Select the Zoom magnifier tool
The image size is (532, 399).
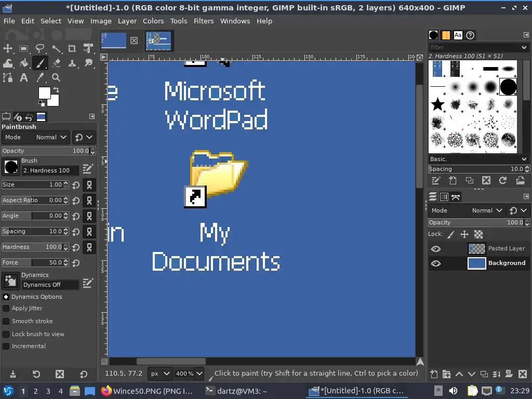[x=56, y=78]
